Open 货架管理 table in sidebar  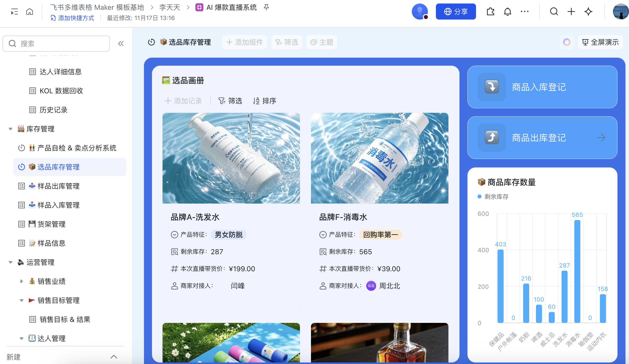51,224
